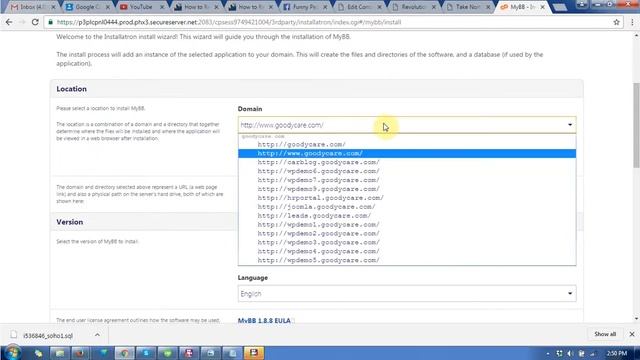Switch to the YouTube tab
This screenshot has width=640, height=360.
[141, 7]
